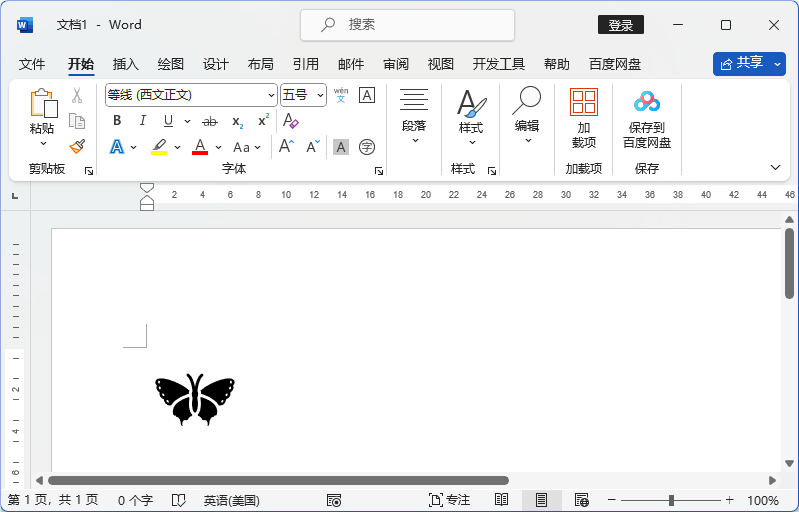Switch to the Draw tab

tap(171, 64)
